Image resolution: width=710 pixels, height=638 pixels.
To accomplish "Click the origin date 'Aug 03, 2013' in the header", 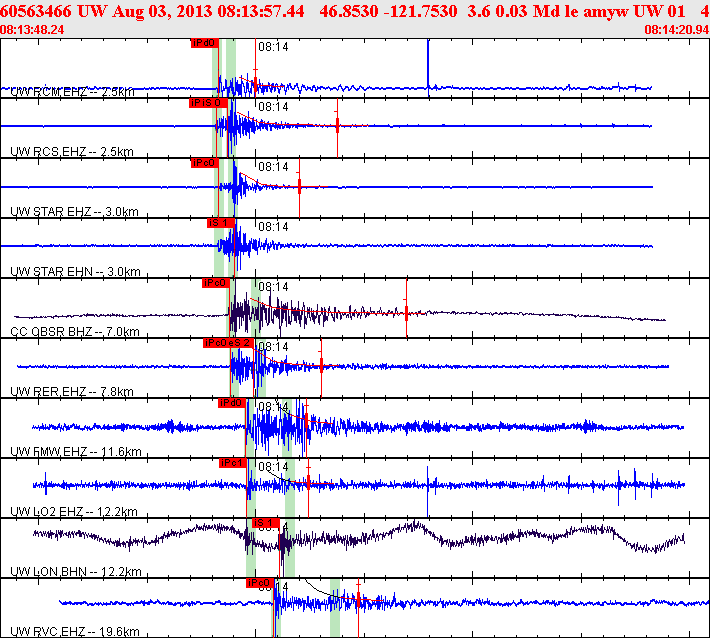I will (x=163, y=11).
